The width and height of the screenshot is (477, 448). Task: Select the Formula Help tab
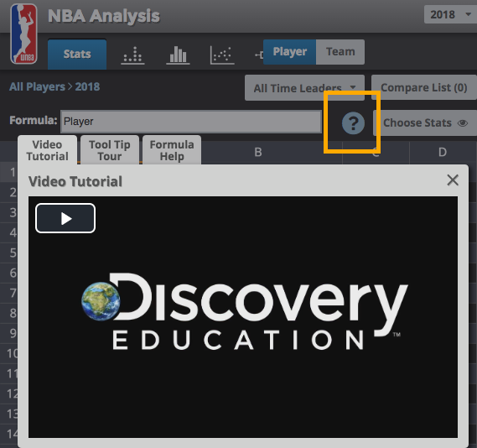[172, 150]
